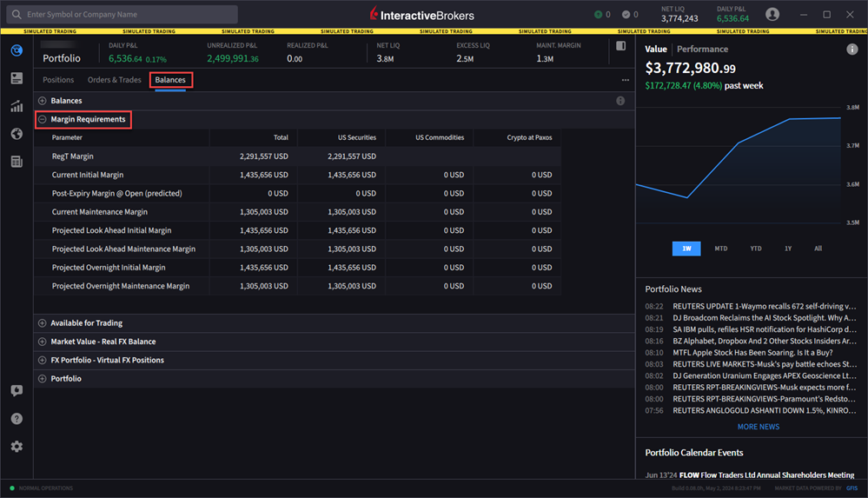Click the gray checkmark counter icon
Image resolution: width=868 pixels, height=498 pixels.
626,15
